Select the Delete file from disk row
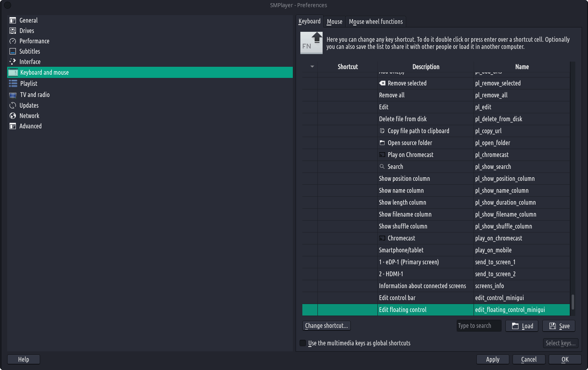 436,119
